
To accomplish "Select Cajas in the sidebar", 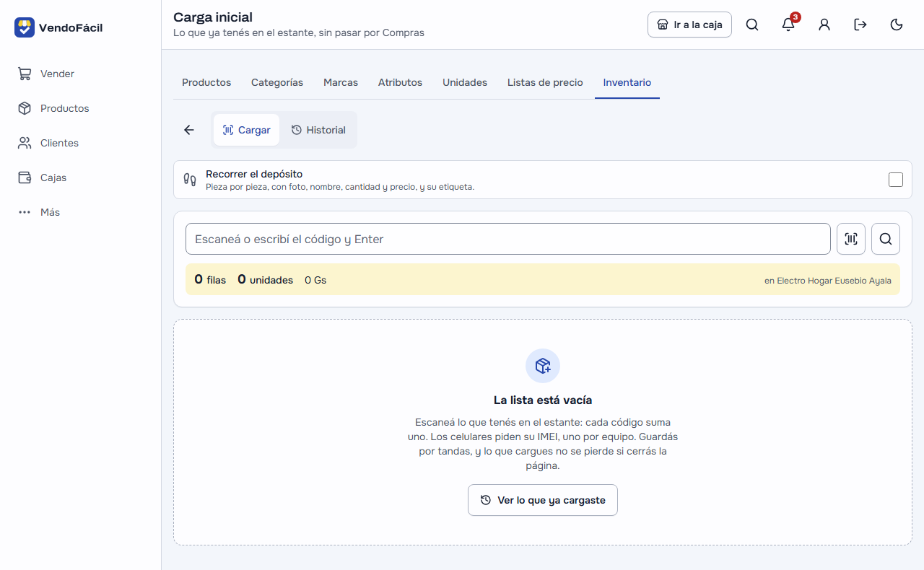I will coord(80,177).
